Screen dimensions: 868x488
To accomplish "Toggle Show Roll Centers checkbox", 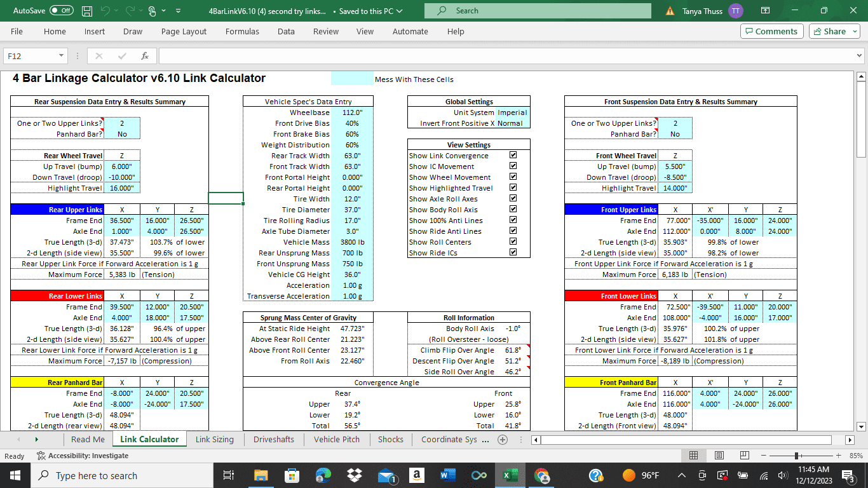I will pyautogui.click(x=513, y=241).
